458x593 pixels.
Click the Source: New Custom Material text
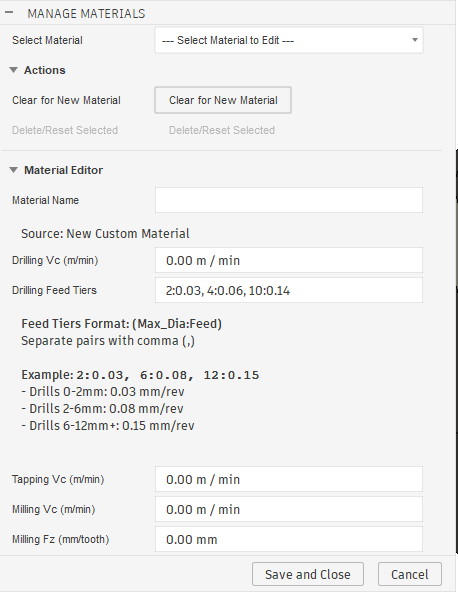pos(105,234)
